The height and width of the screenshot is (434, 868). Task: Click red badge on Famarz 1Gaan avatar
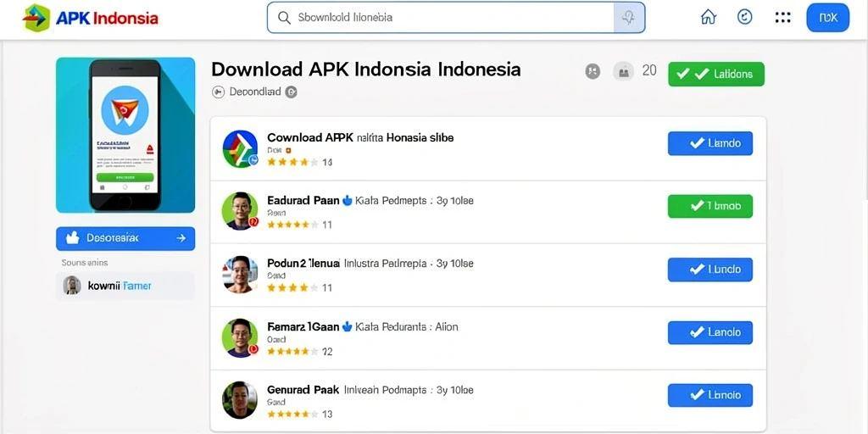tap(253, 348)
